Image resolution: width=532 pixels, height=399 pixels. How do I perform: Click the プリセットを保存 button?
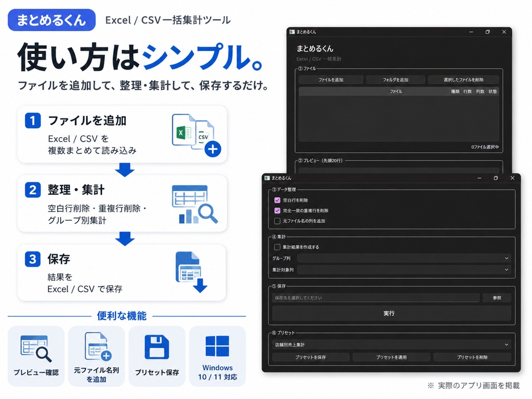point(311,357)
